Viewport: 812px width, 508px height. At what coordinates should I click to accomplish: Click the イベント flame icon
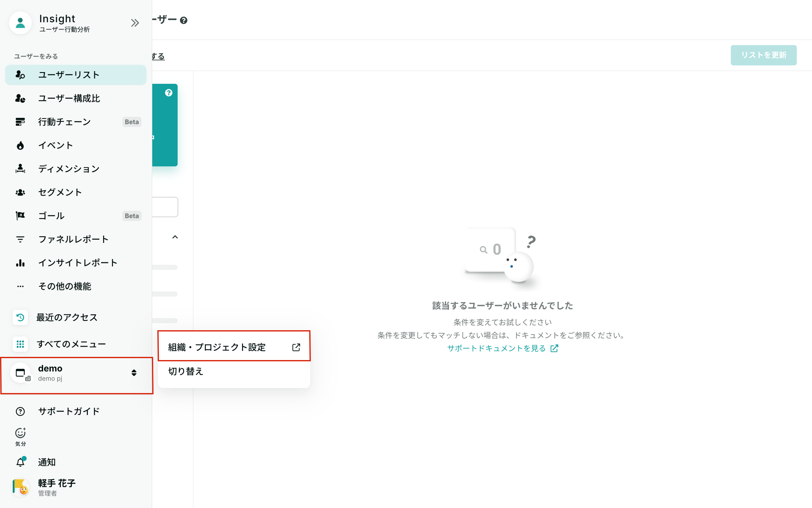20,145
